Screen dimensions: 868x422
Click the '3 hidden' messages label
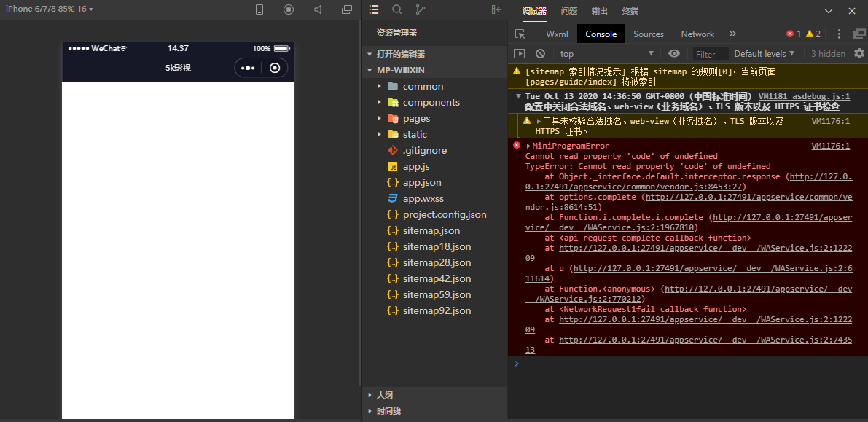click(x=828, y=54)
